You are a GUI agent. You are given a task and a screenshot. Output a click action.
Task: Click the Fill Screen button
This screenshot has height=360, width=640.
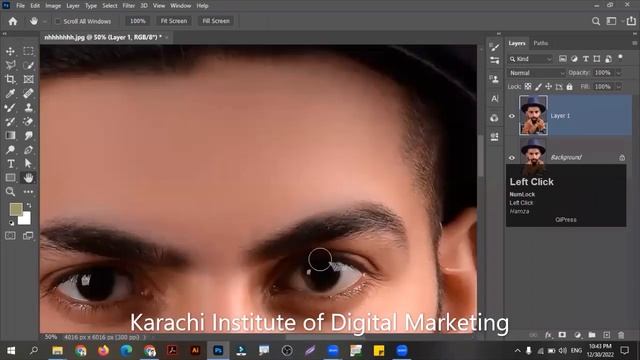pos(216,21)
